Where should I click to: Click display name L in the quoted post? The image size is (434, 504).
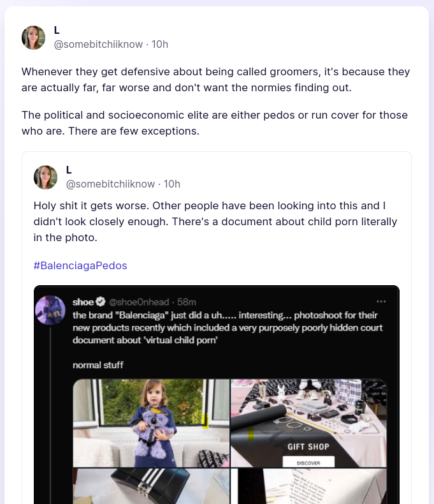[x=69, y=170]
